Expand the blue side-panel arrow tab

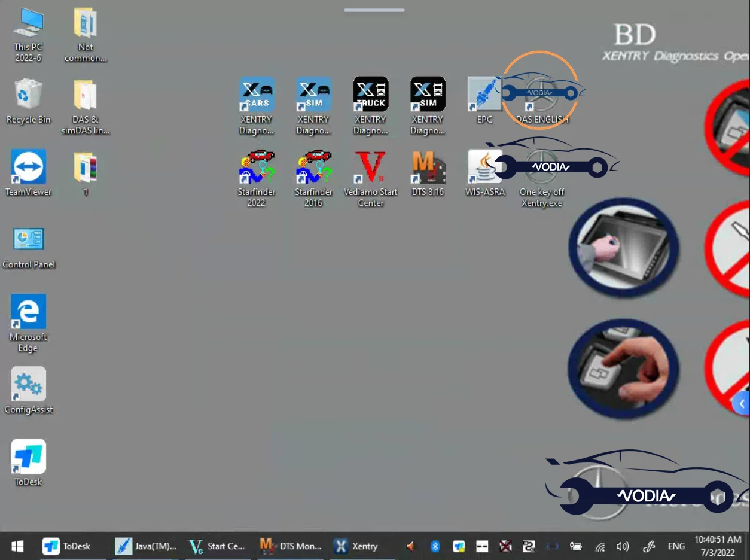click(742, 404)
